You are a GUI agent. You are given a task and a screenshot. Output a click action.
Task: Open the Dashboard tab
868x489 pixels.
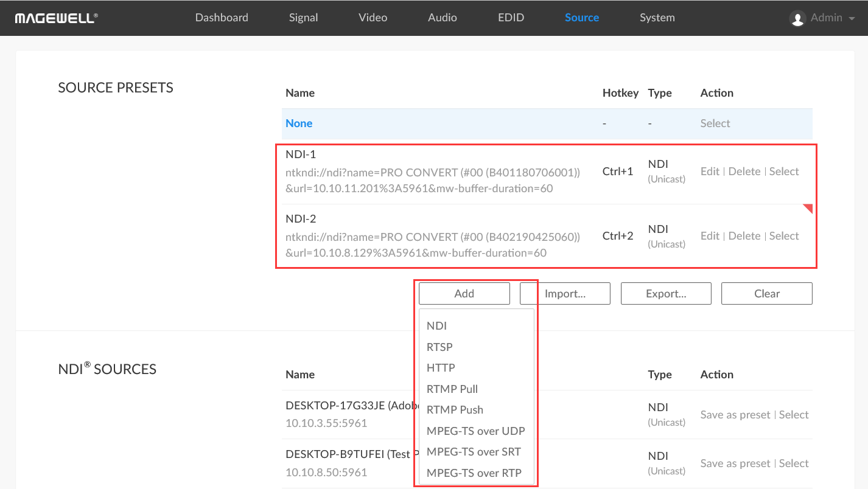pyautogui.click(x=222, y=18)
